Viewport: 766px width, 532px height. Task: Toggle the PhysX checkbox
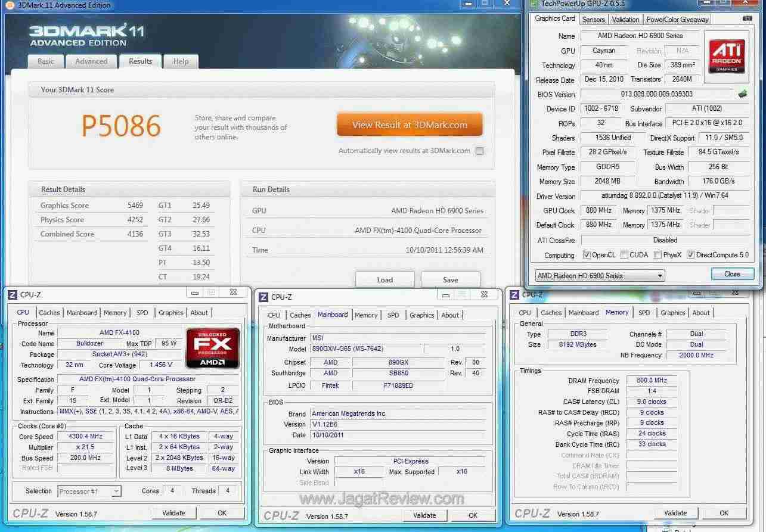point(658,255)
